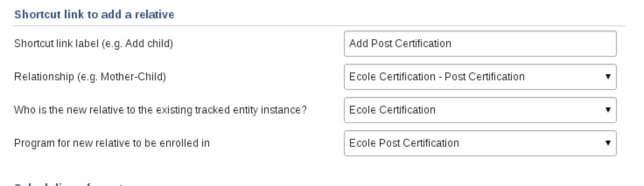Click the "Shortcut link to add a relative" heading
Viewport: 644px width, 186px height.
94,14
